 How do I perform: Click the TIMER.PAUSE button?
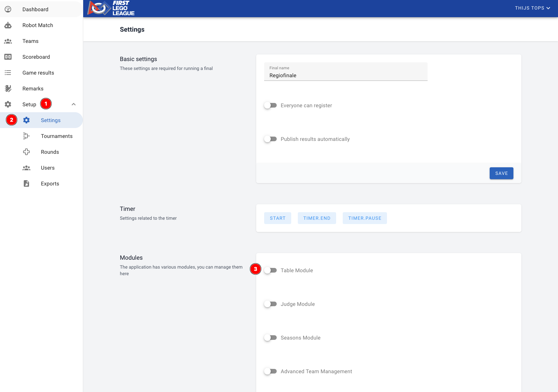[365, 218]
